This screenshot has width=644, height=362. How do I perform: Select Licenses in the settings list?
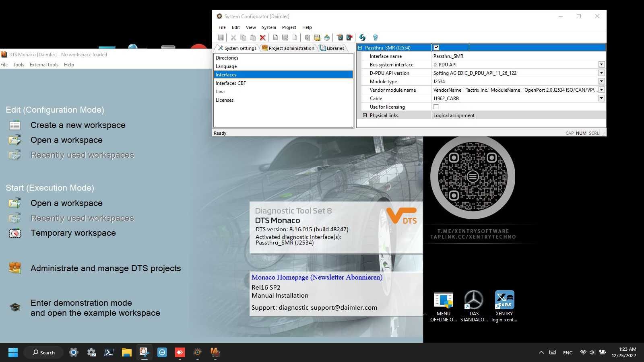point(283,100)
